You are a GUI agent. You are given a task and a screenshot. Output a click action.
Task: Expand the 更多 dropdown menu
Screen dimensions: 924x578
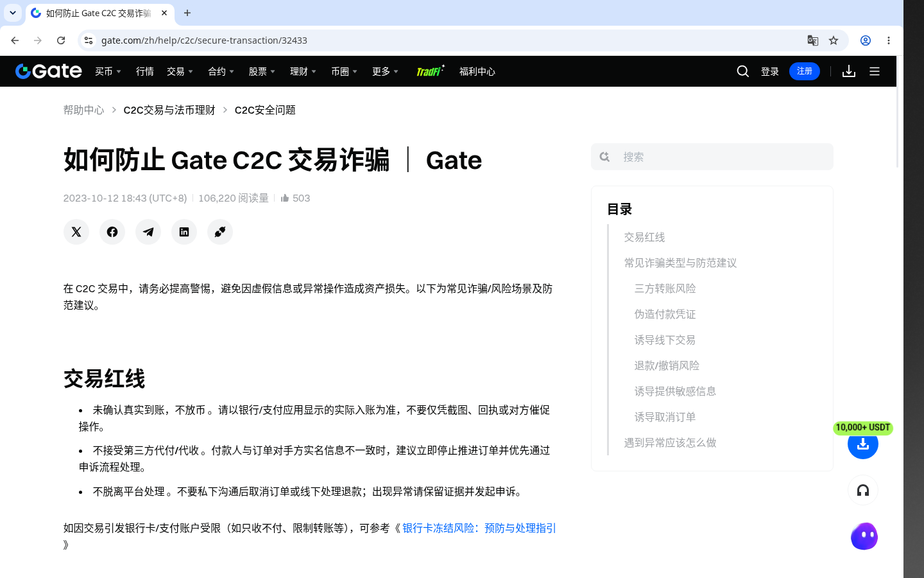tap(386, 71)
